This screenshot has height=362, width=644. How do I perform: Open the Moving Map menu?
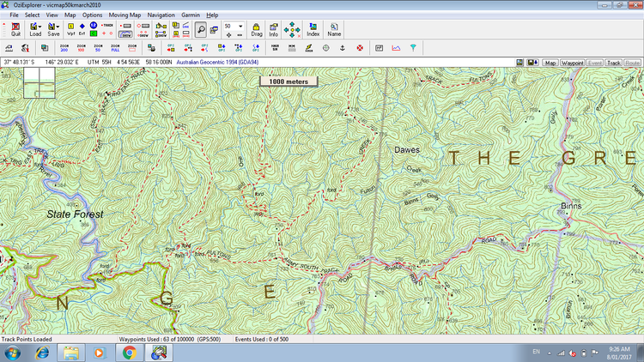coord(125,15)
